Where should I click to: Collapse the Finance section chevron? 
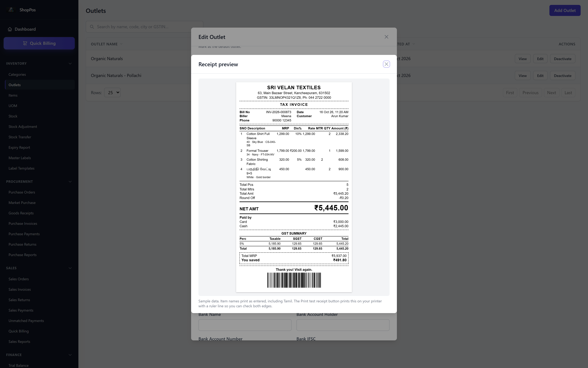click(70, 355)
